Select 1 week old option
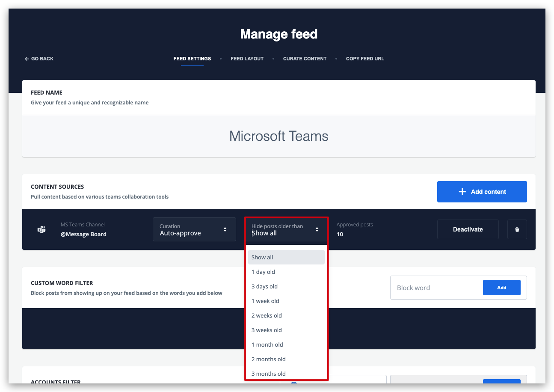Image resolution: width=554 pixels, height=392 pixels. pyautogui.click(x=286, y=301)
